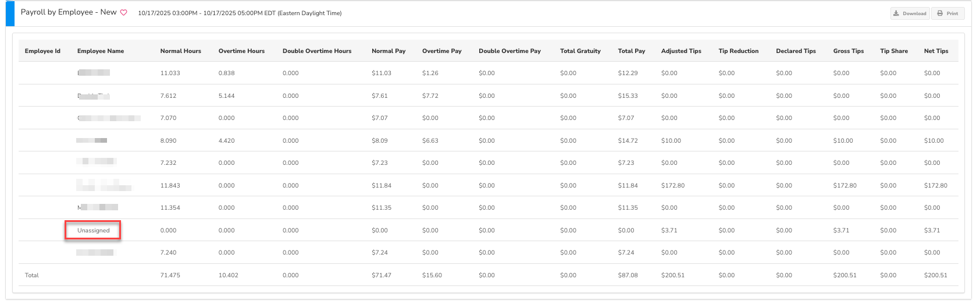980x307 pixels.
Task: Select the Overtime Pay column header
Action: 441,51
